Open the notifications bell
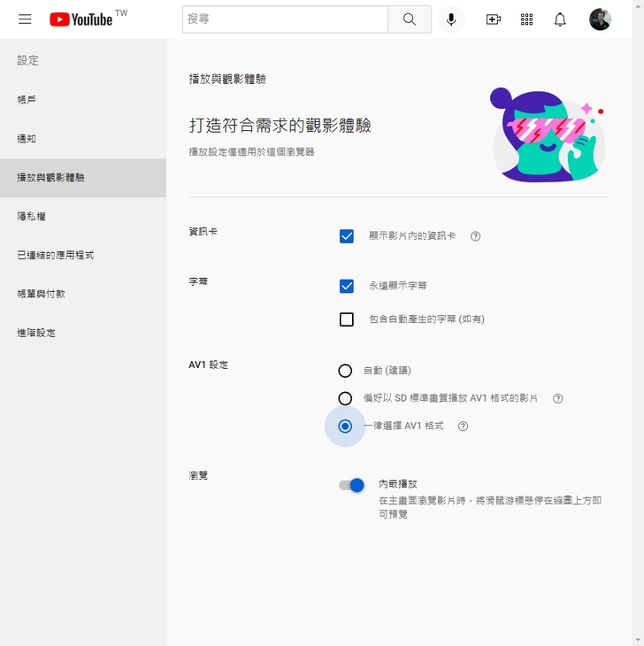The height and width of the screenshot is (646, 644). tap(560, 19)
